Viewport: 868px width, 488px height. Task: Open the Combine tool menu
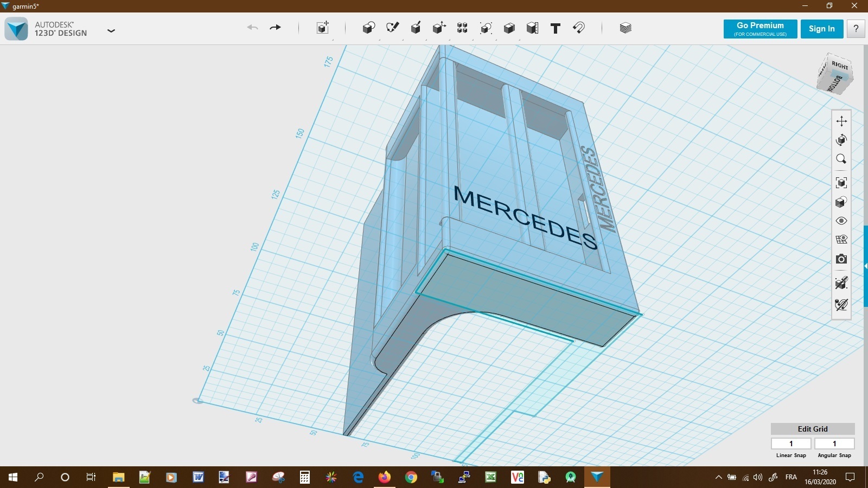pos(509,28)
